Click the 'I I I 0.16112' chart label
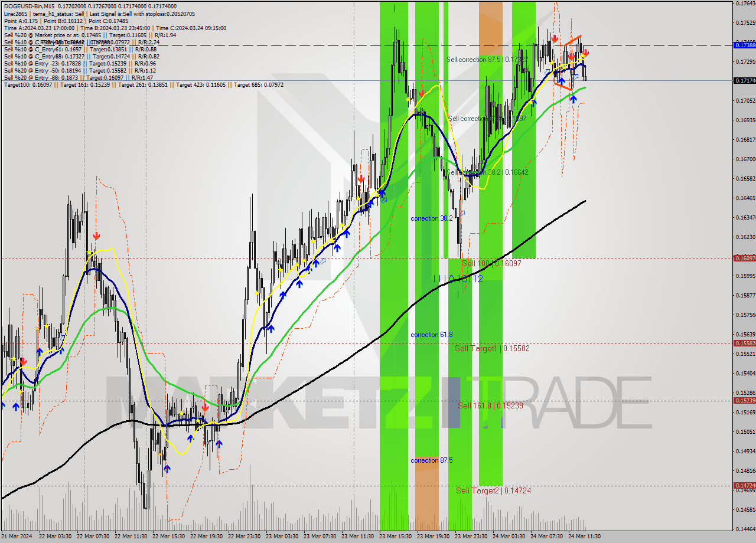 click(x=458, y=279)
